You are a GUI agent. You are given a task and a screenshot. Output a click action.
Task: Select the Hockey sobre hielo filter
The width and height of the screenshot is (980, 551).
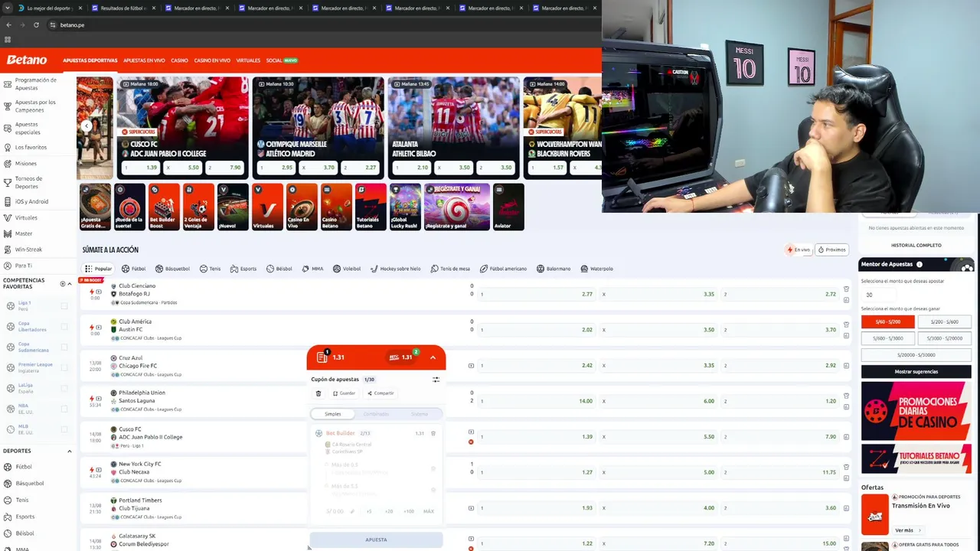point(395,269)
